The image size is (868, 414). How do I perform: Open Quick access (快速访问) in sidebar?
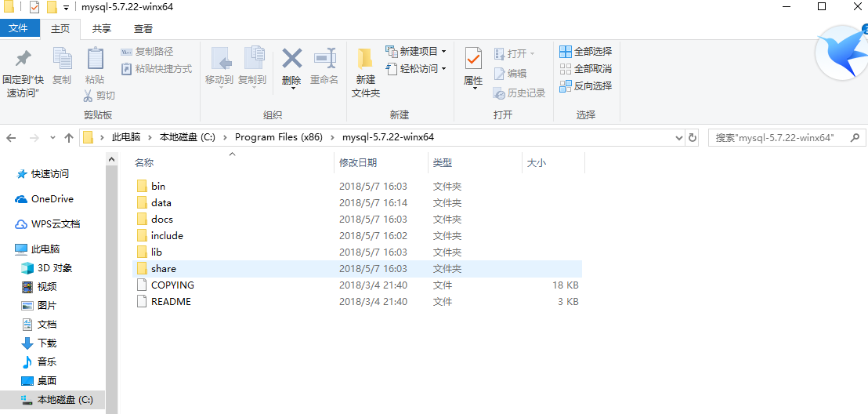click(x=43, y=174)
